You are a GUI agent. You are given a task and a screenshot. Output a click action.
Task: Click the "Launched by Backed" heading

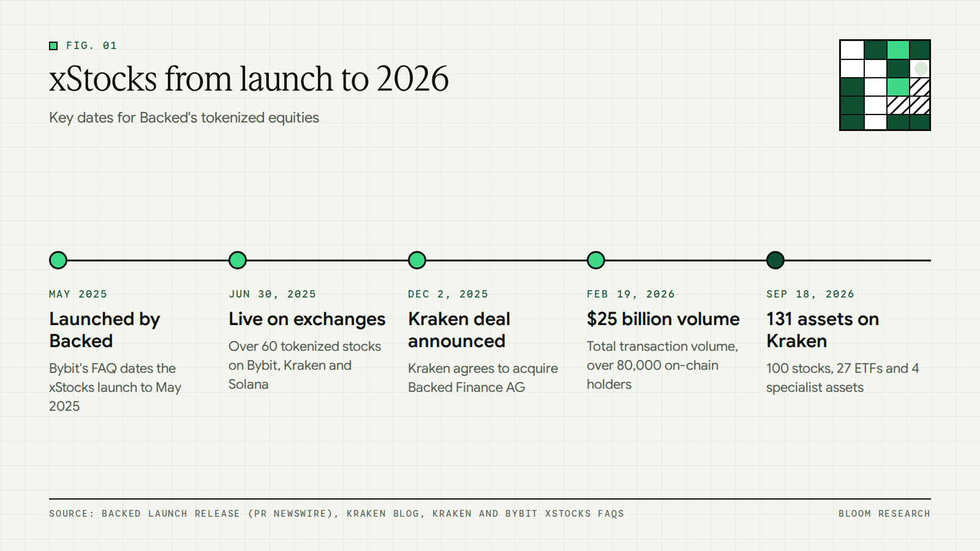click(105, 330)
